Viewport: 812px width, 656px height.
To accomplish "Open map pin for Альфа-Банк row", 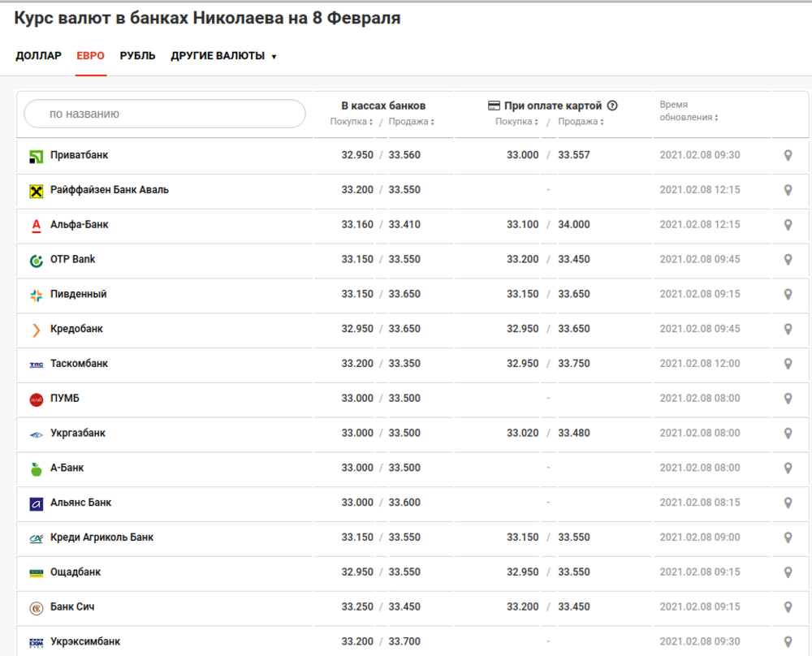I will click(788, 225).
